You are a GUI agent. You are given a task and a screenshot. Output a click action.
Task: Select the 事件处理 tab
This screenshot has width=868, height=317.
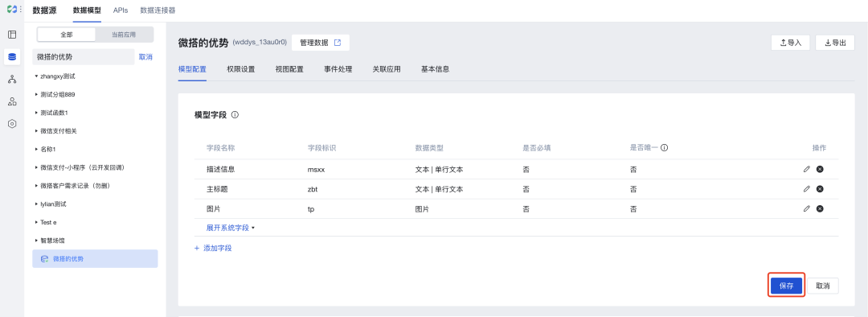338,69
